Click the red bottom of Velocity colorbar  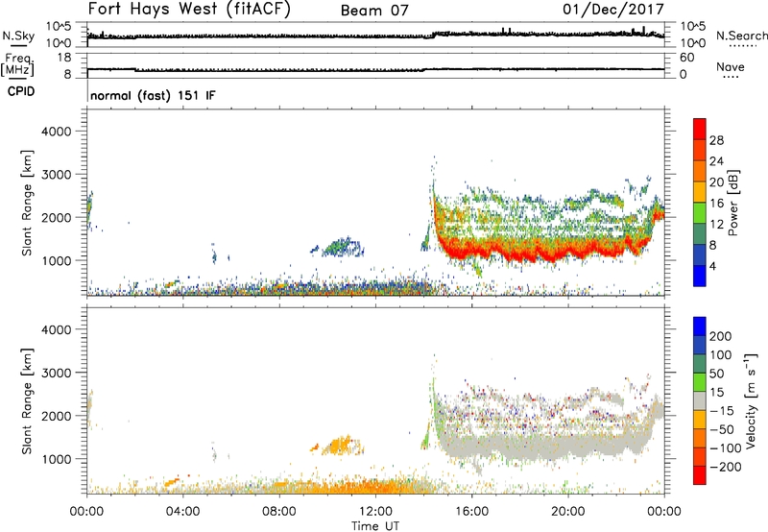pyautogui.click(x=700, y=475)
